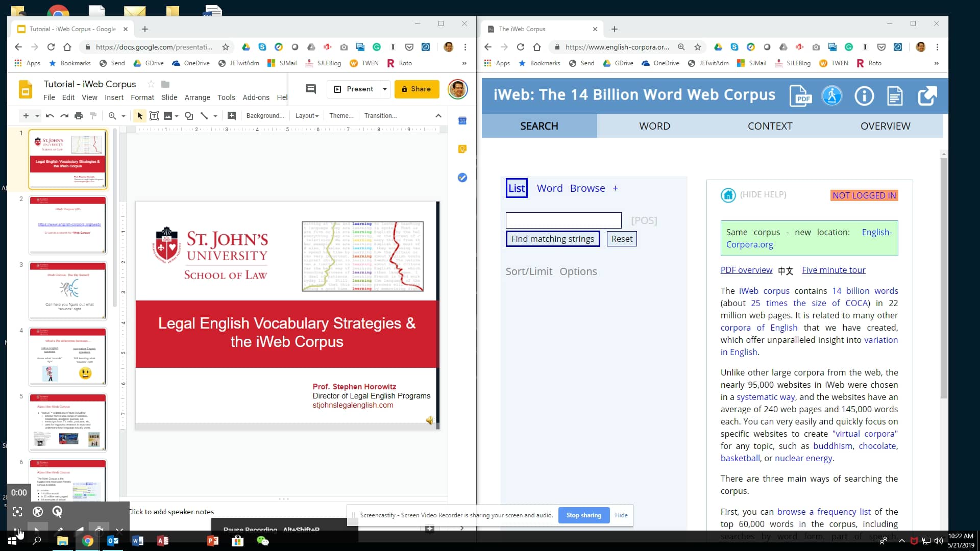Select the Text box tool
The height and width of the screenshot is (551, 980).
tap(154, 116)
